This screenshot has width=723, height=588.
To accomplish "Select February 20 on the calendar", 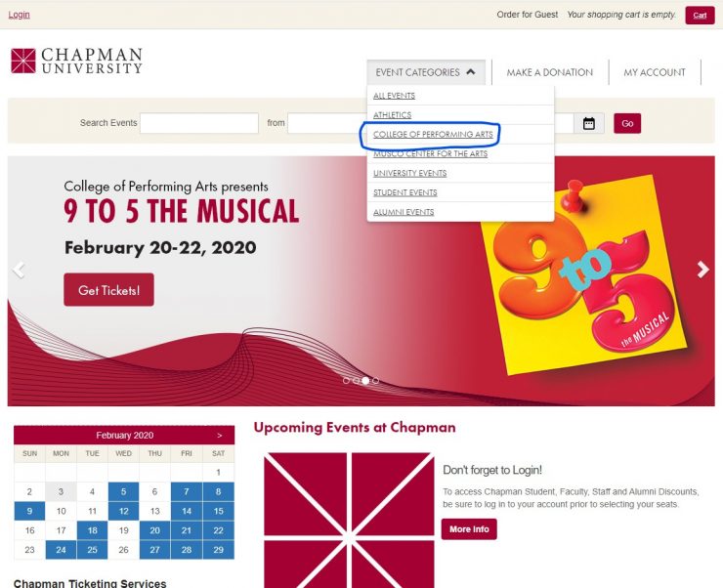I will [155, 530].
